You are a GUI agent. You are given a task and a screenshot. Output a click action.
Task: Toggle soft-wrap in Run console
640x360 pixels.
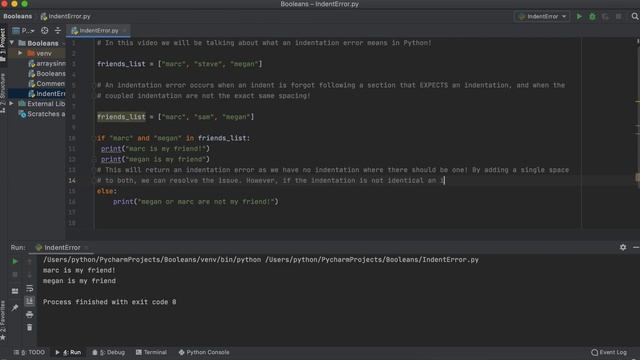click(x=29, y=288)
